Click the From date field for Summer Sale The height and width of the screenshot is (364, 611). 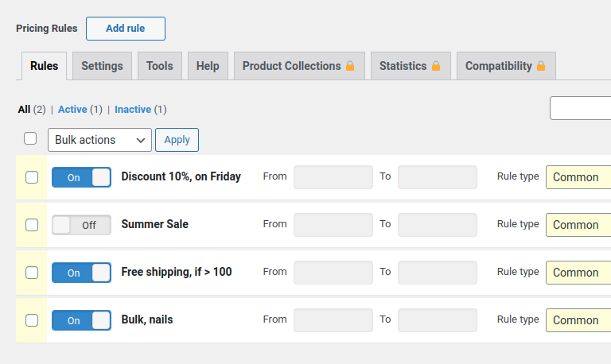click(333, 225)
